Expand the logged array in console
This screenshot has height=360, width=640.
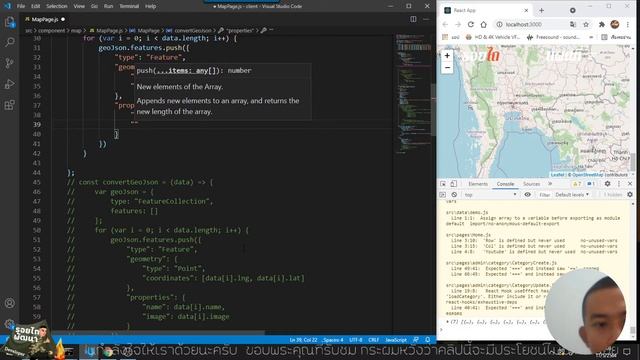[448, 322]
